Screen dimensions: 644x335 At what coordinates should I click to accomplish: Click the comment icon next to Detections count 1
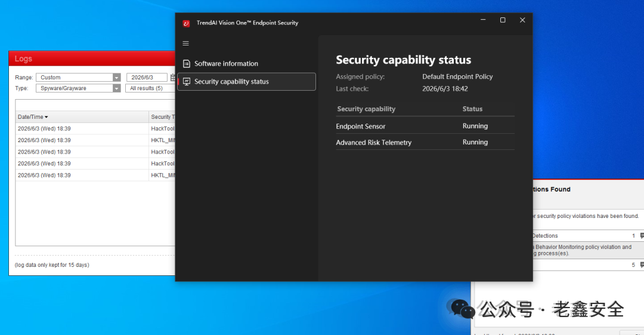642,236
